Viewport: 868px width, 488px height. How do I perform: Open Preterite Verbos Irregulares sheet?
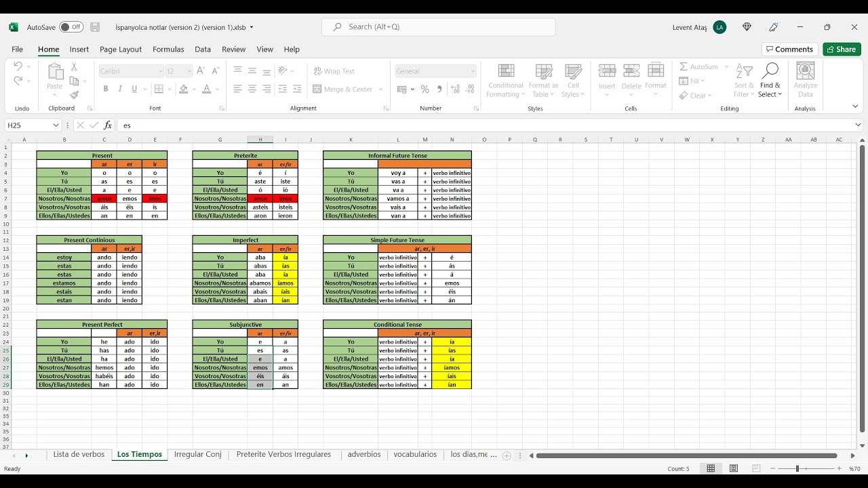point(284,455)
